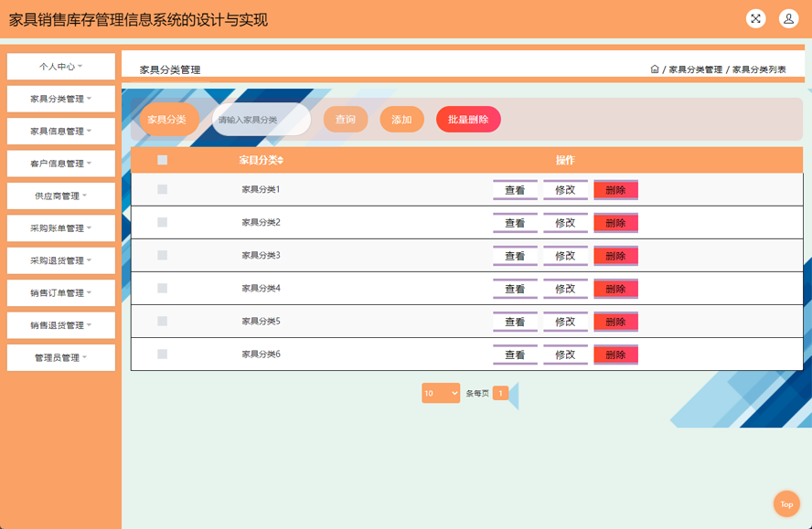Expand the 家具分类管理 sidebar menu

(61, 99)
